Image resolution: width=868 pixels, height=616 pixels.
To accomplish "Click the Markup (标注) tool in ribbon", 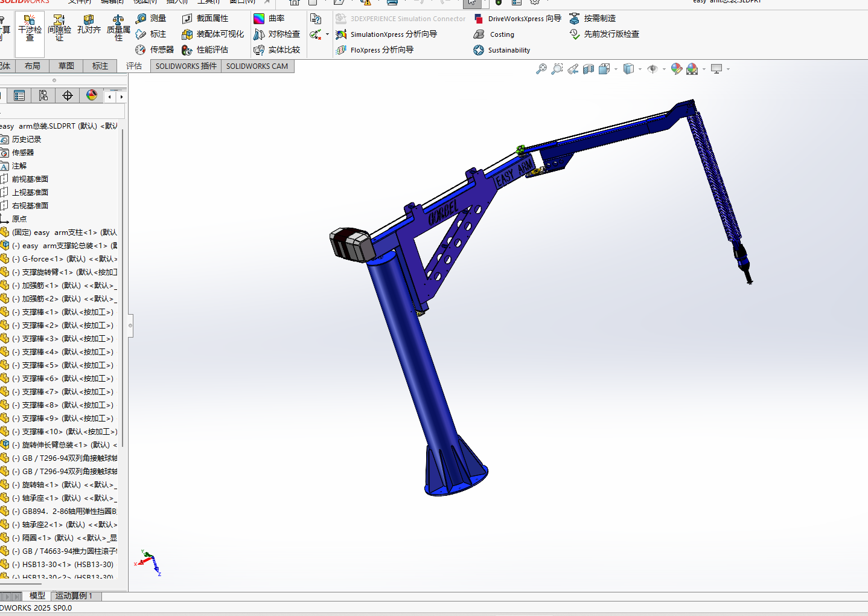I will pos(151,34).
